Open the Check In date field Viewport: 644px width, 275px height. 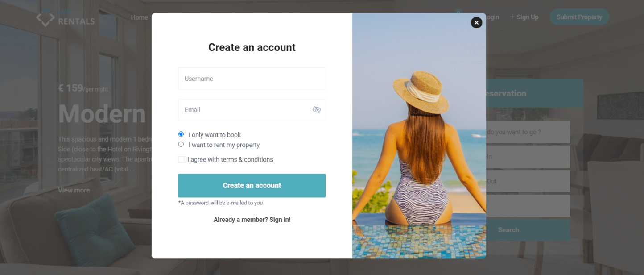(x=528, y=157)
